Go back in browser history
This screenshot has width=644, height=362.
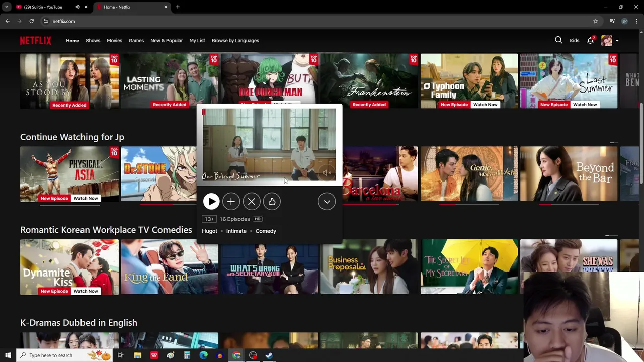pos(8,21)
